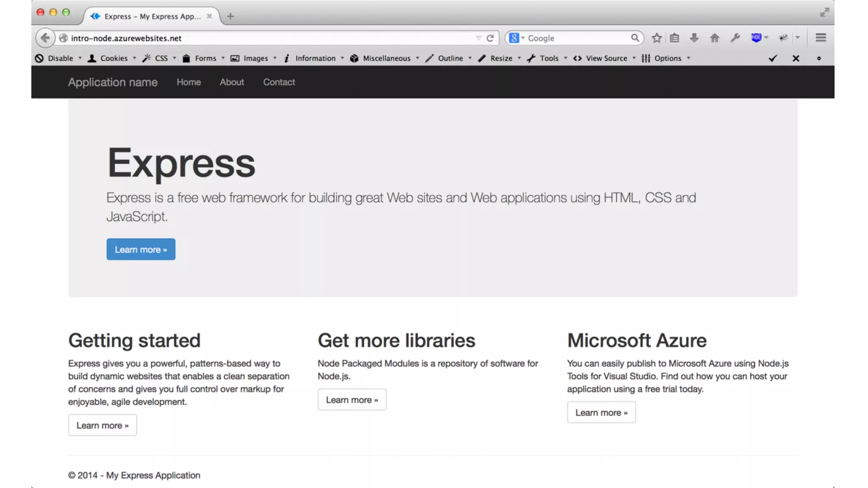Expand the toolbar overflow arrow

(x=798, y=38)
